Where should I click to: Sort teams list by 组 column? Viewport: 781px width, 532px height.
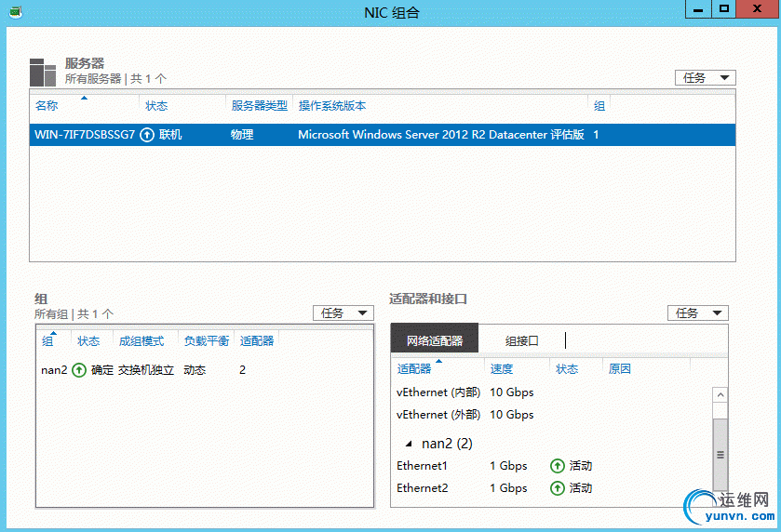(x=47, y=341)
